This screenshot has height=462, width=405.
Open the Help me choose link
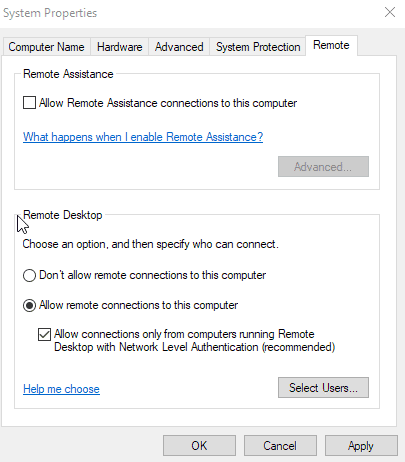61,389
